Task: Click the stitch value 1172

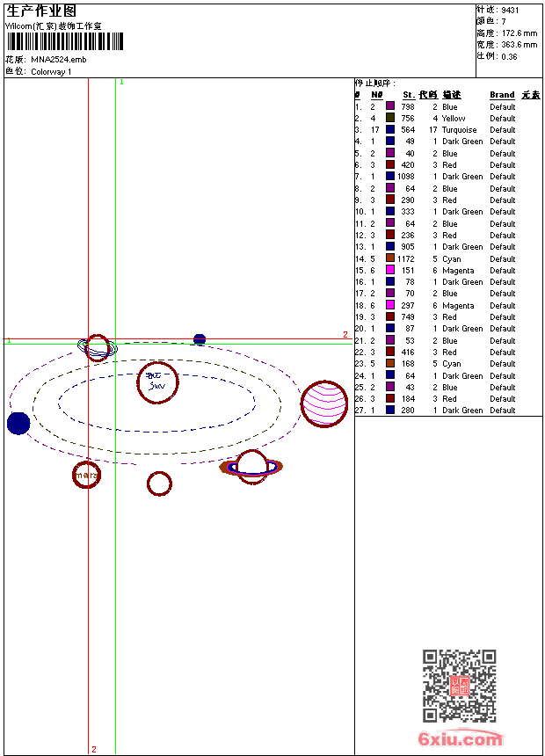Action: (405, 259)
